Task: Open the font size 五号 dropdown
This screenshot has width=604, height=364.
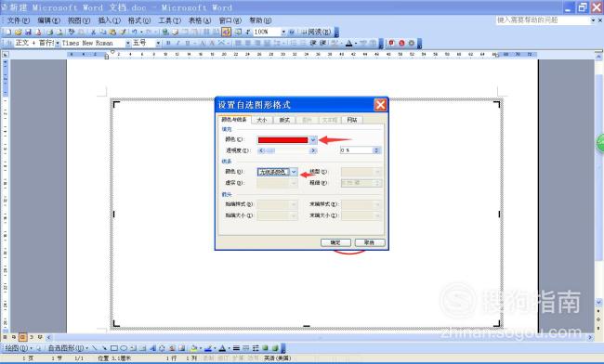Action: pos(158,43)
